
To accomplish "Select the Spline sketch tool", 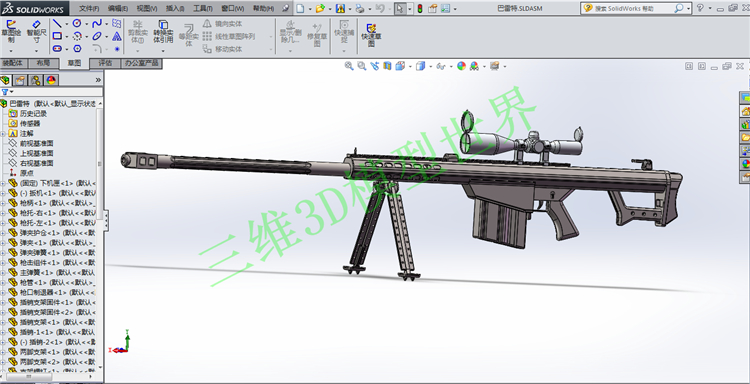I will point(97,23).
